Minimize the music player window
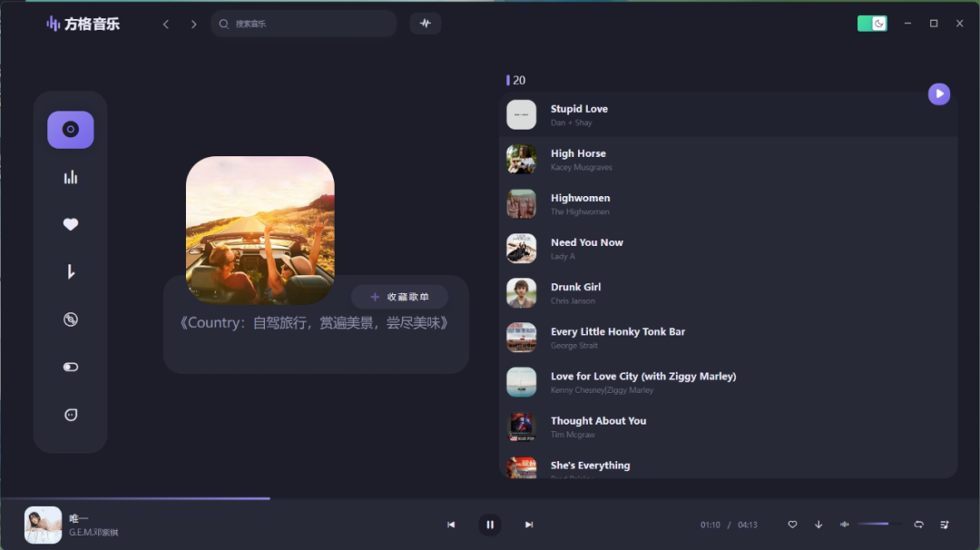Screen dimensions: 980x550 907,24
